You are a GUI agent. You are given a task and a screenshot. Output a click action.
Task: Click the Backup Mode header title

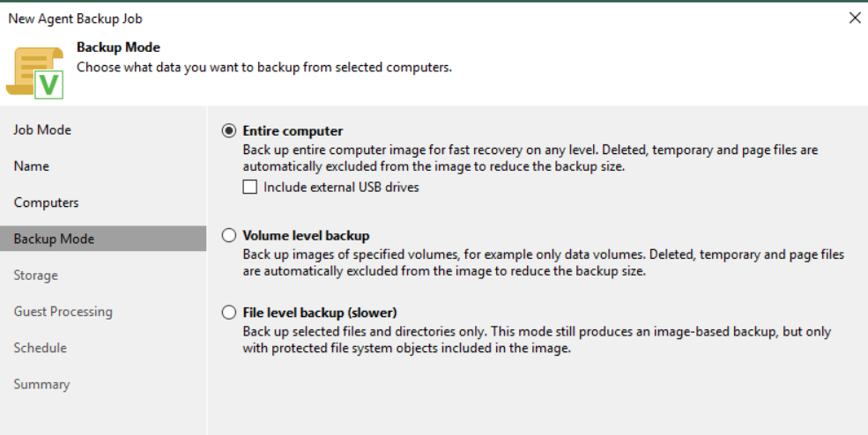[118, 48]
